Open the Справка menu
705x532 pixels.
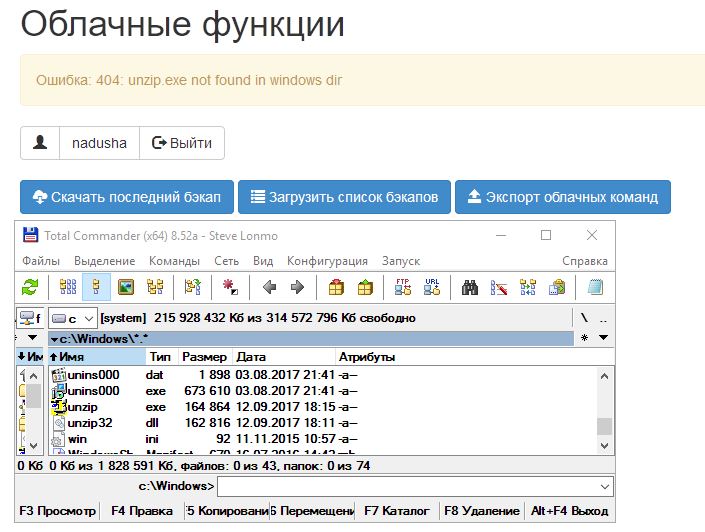[x=585, y=261]
